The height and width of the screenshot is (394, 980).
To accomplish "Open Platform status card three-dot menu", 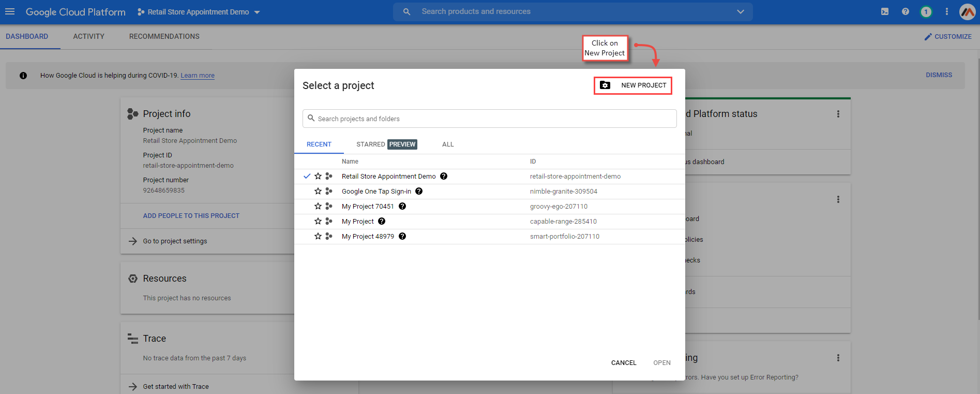I will (x=838, y=114).
